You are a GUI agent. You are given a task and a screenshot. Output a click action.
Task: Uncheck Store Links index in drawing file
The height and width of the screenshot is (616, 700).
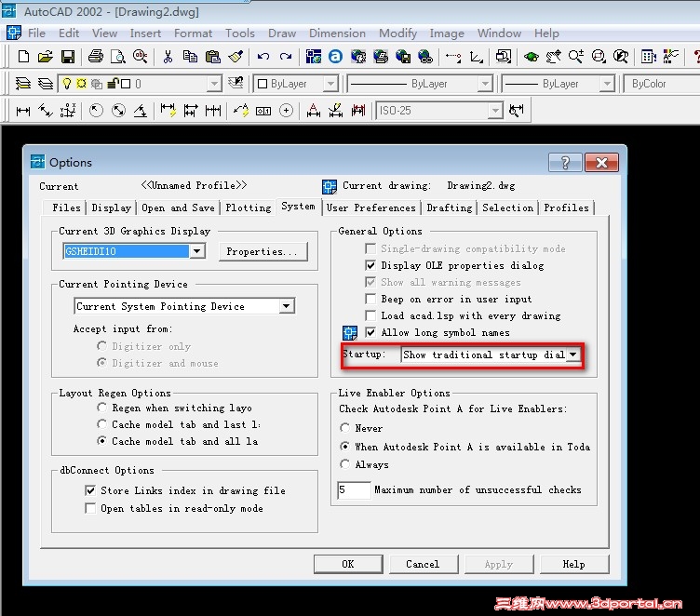tap(90, 490)
